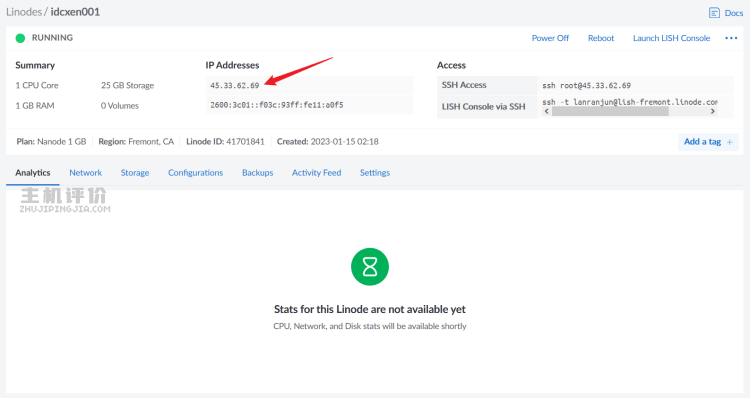Viewport: 750px width, 398px height.
Task: Click the LISH Console via SSH label
Action: [483, 107]
